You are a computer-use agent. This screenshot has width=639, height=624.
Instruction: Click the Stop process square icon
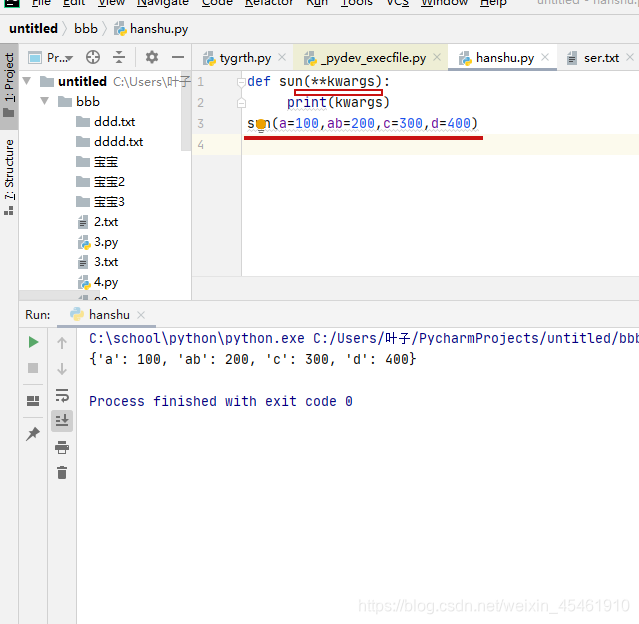[33, 368]
